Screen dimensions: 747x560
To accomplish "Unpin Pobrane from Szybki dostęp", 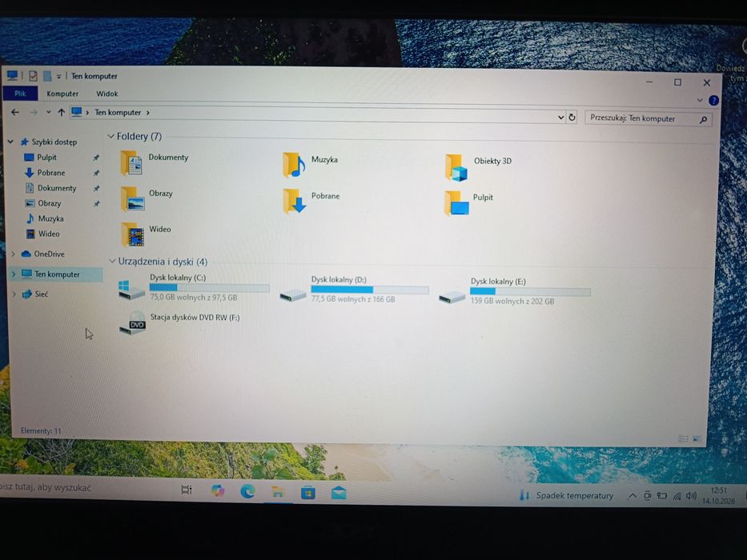I will (96, 173).
